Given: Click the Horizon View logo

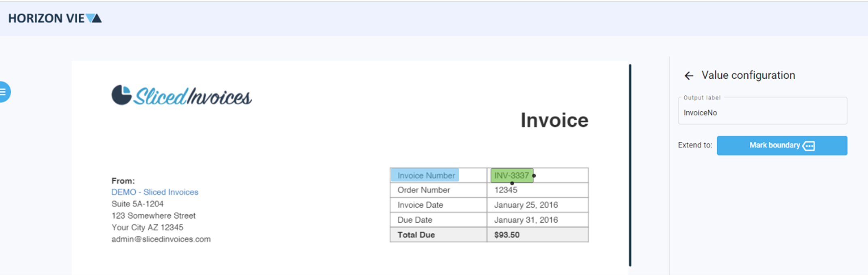Looking at the screenshot, I should point(55,18).
